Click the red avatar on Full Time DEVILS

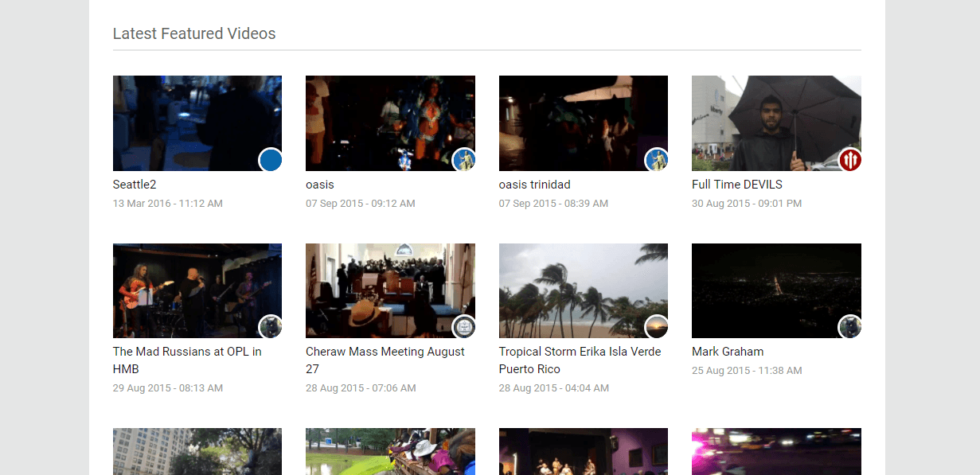850,160
